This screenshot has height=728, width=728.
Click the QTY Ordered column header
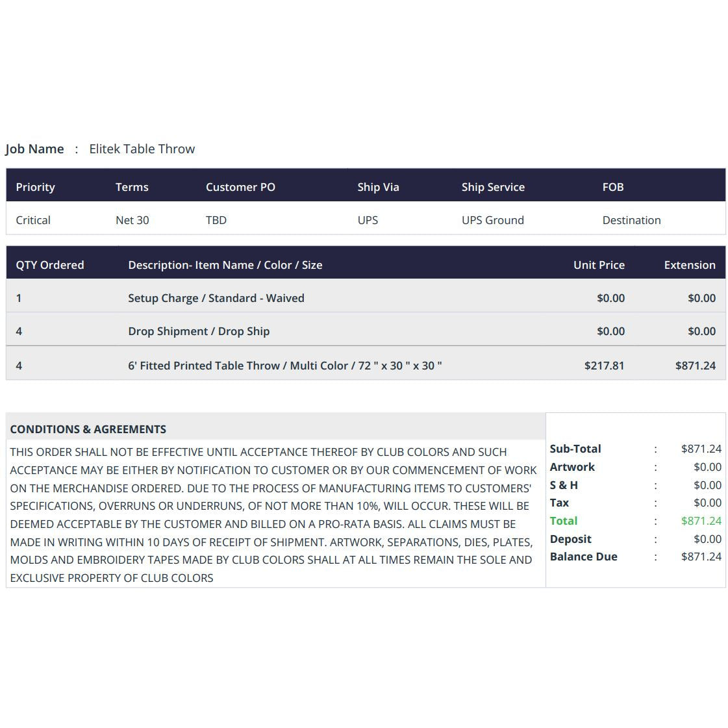49,265
